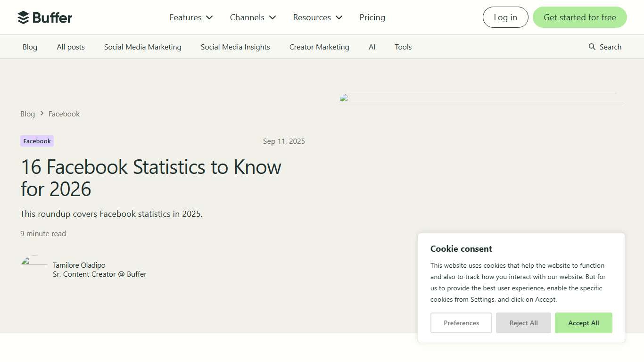Select the Facebook tag label
Viewport: 644px width, 362px height.
tap(37, 140)
